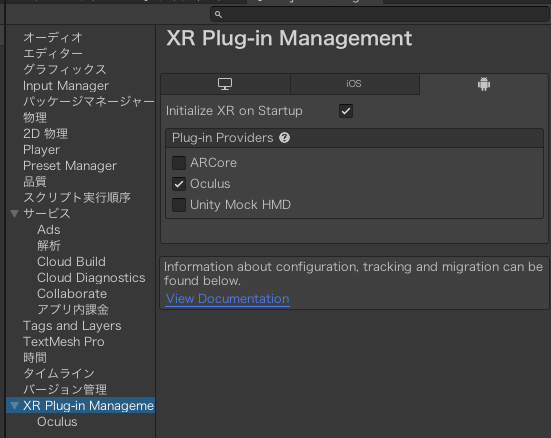The image size is (551, 438).
Task: Select 2D 物理 settings entry
Action: pyautogui.click(x=45, y=134)
